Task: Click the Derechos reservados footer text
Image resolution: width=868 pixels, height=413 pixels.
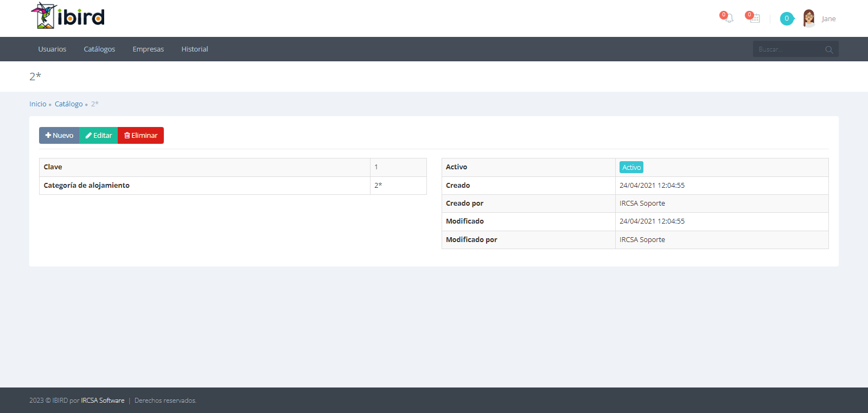Action: pyautogui.click(x=165, y=401)
